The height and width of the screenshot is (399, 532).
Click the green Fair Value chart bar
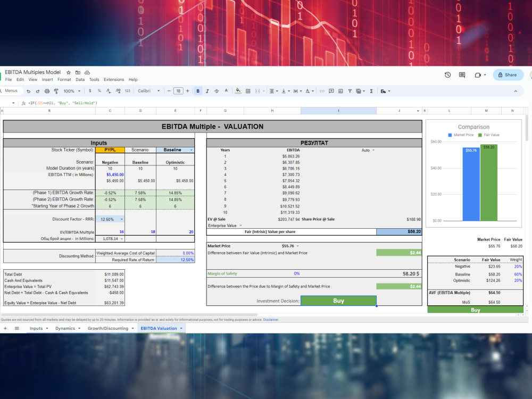(489, 183)
